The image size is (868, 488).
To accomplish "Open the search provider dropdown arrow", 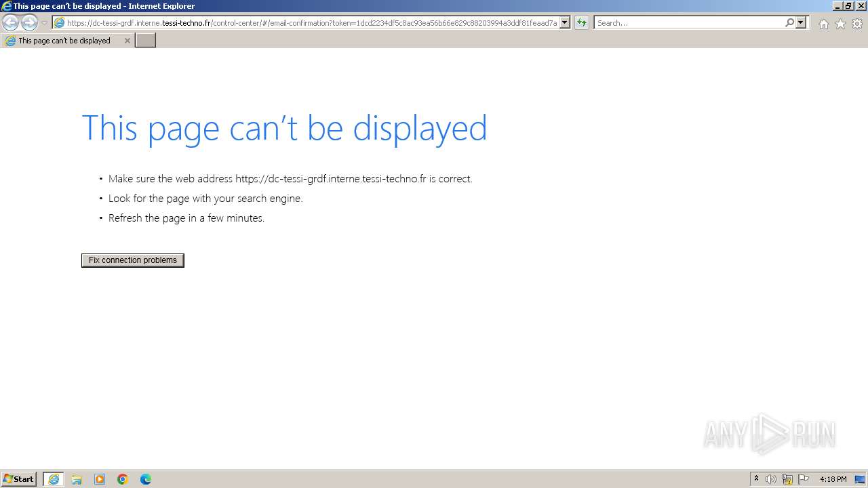I will click(801, 22).
